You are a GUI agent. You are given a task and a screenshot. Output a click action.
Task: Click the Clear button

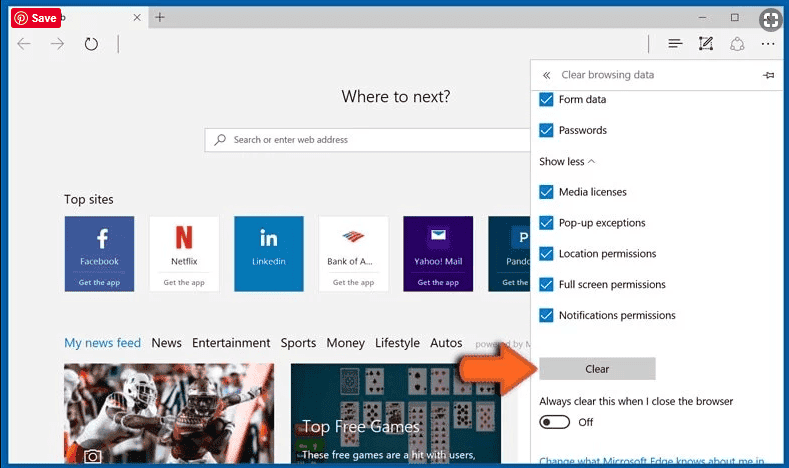click(597, 369)
